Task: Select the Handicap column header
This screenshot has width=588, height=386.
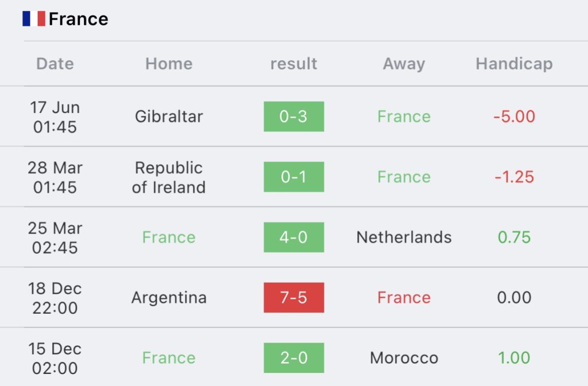Action: click(514, 64)
